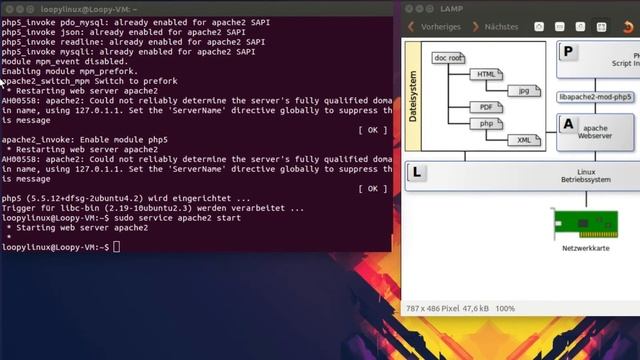Click the 'jpg' file box in diagram
Image resolution: width=640 pixels, height=360 pixels.
[524, 91]
